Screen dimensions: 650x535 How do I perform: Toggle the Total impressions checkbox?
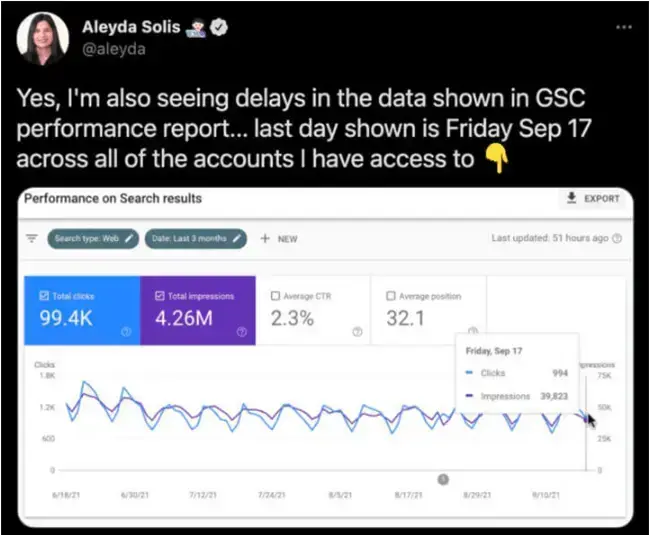(159, 296)
